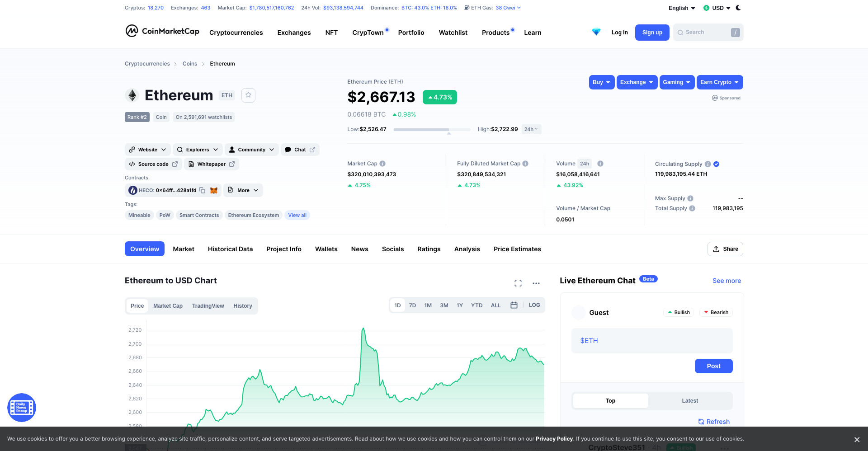Open Source code external link
The image size is (868, 451).
pos(153,164)
